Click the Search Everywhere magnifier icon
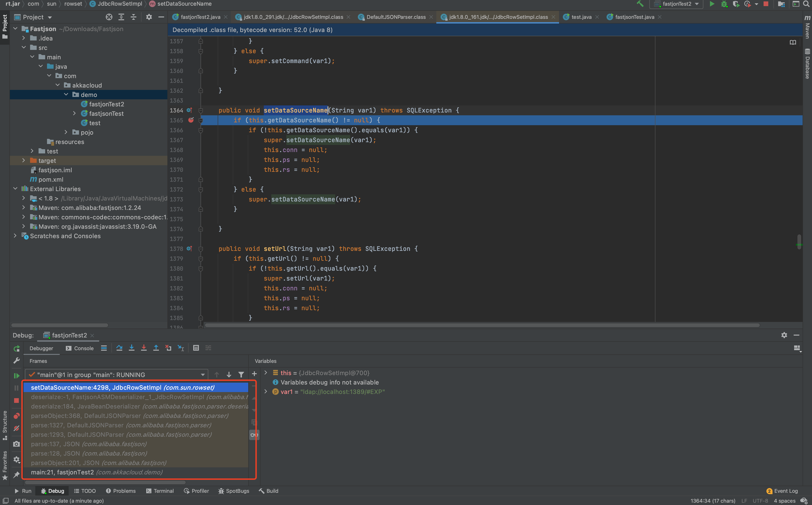The height and width of the screenshot is (505, 812). point(806,4)
